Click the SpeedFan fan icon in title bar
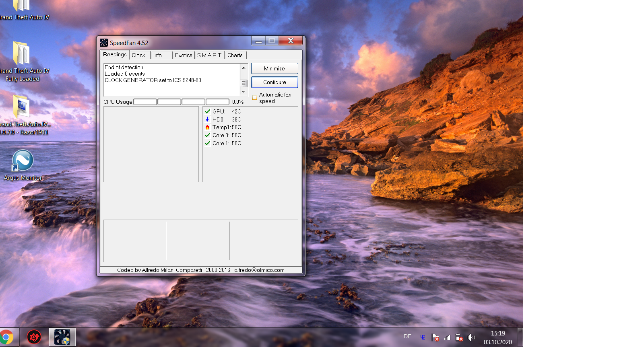The width and height of the screenshot is (644, 362). click(x=104, y=43)
